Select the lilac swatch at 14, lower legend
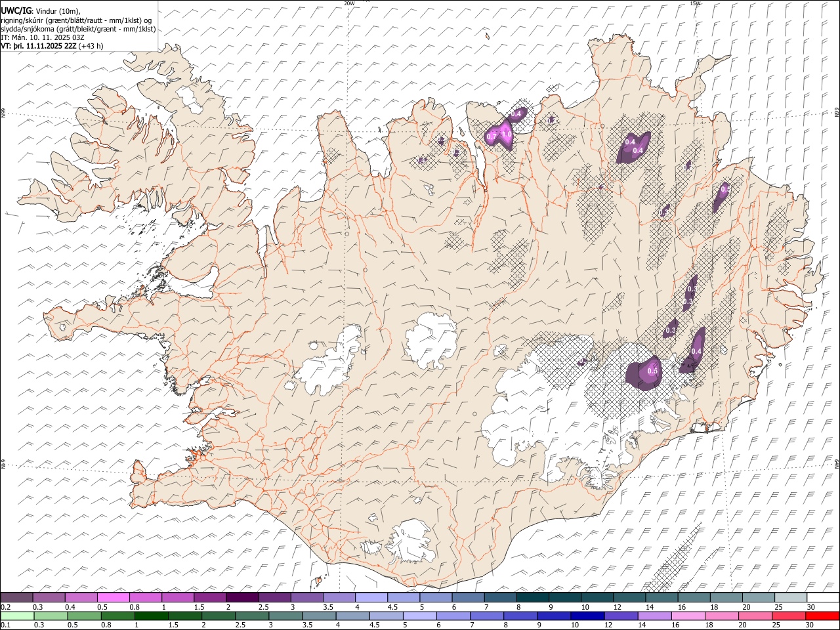Image resolution: width=840 pixels, height=630 pixels. (x=654, y=616)
